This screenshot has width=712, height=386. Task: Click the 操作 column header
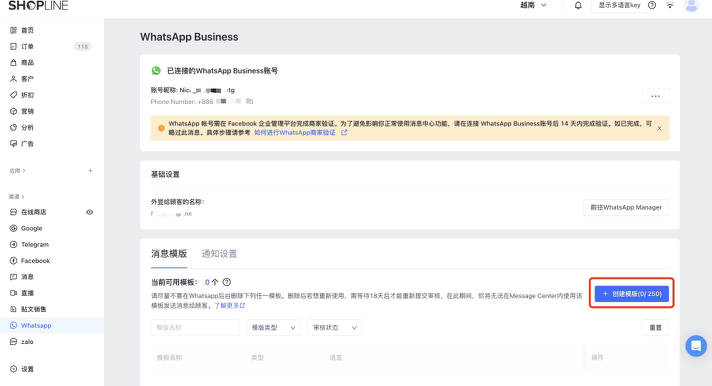(598, 358)
